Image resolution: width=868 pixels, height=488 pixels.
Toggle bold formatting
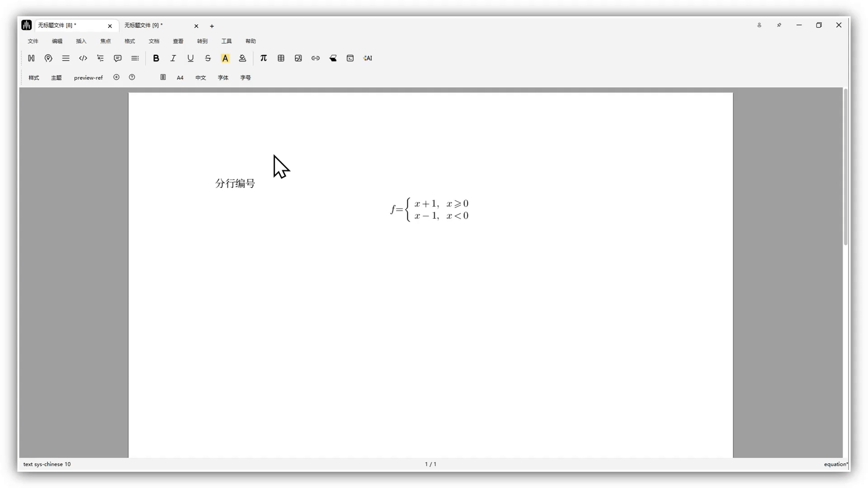click(x=156, y=58)
